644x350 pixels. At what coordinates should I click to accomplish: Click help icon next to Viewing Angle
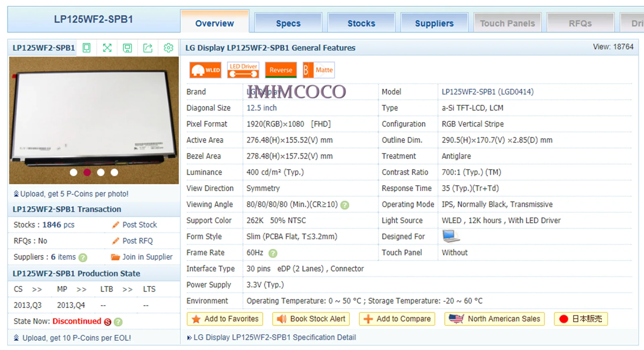[345, 205]
